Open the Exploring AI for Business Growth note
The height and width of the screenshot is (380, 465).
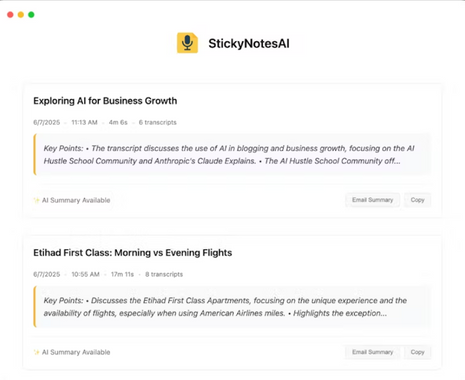point(105,101)
